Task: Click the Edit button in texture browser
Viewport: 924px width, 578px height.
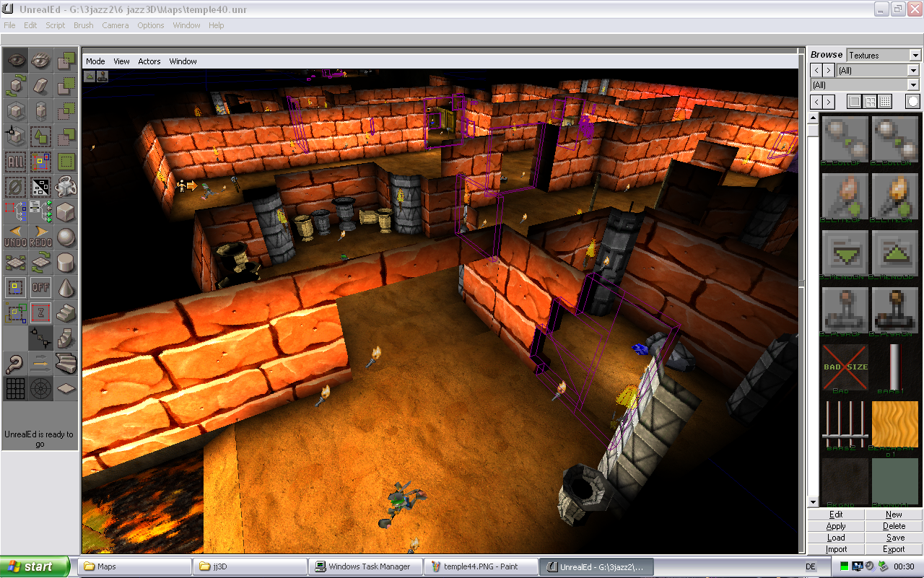Action: click(x=836, y=514)
